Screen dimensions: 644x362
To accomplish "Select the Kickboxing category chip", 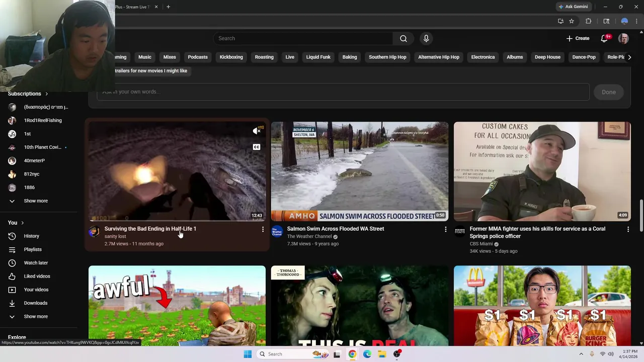I will (231, 57).
